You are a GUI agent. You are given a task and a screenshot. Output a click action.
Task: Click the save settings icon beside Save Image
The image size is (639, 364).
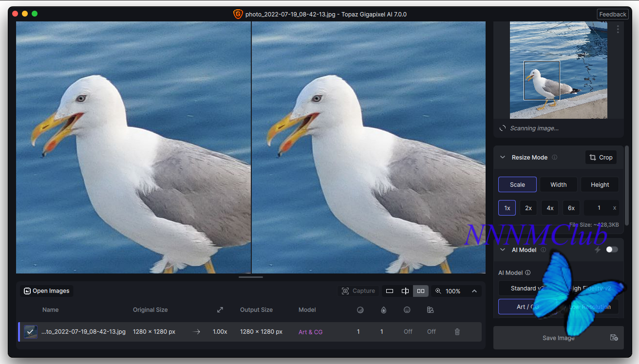click(614, 338)
